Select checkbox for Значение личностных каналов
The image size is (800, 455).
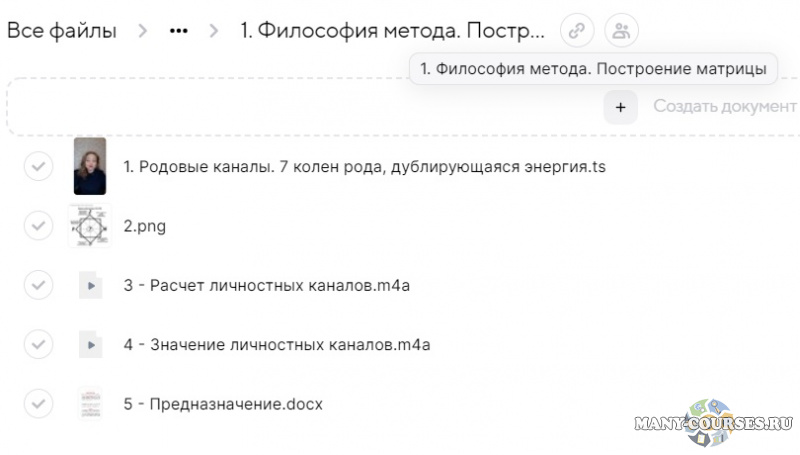[x=38, y=345]
